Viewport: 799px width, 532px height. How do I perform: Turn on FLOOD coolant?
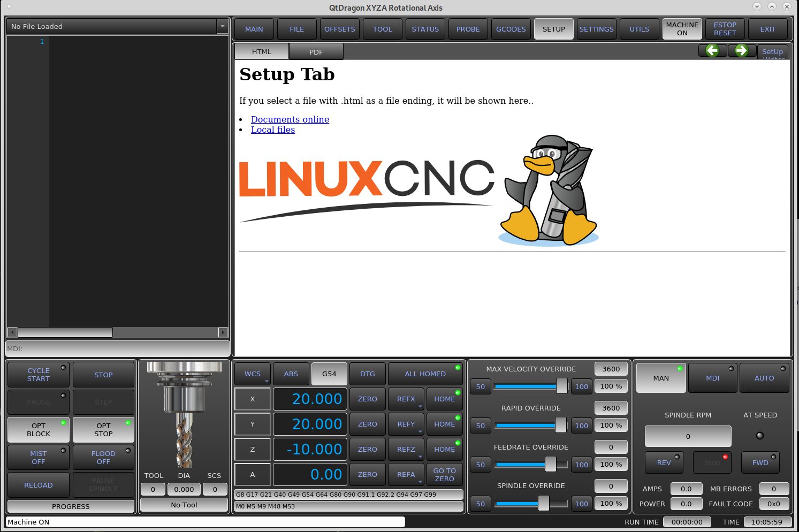[x=103, y=458]
